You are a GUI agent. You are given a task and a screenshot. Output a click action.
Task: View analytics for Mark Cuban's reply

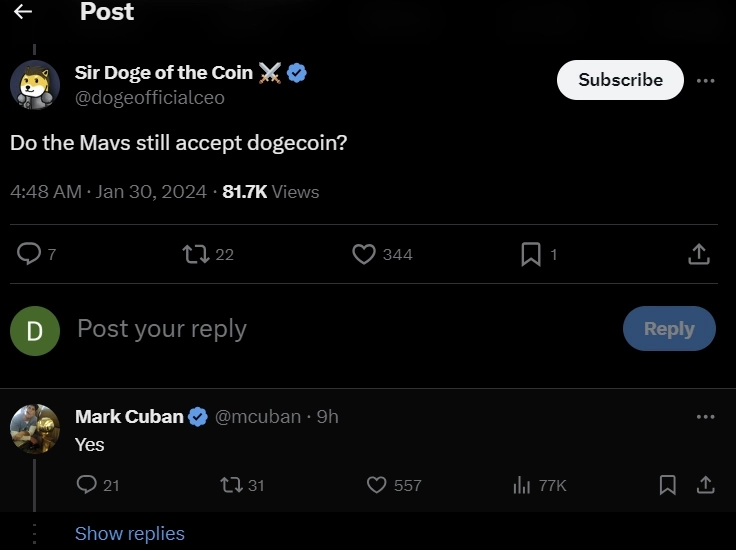click(521, 485)
